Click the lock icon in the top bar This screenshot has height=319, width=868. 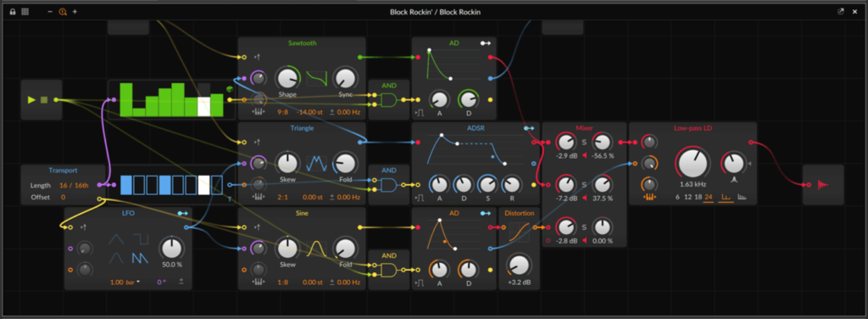pyautogui.click(x=13, y=12)
